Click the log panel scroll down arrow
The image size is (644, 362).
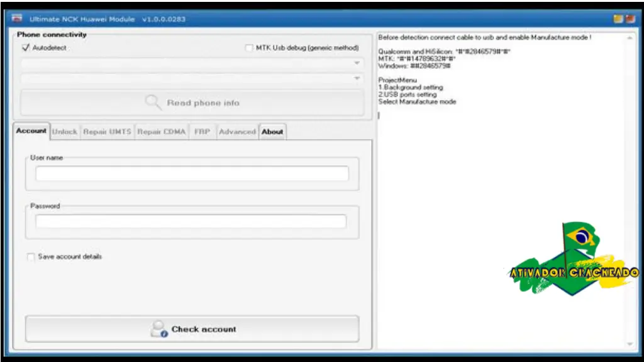pos(630,344)
